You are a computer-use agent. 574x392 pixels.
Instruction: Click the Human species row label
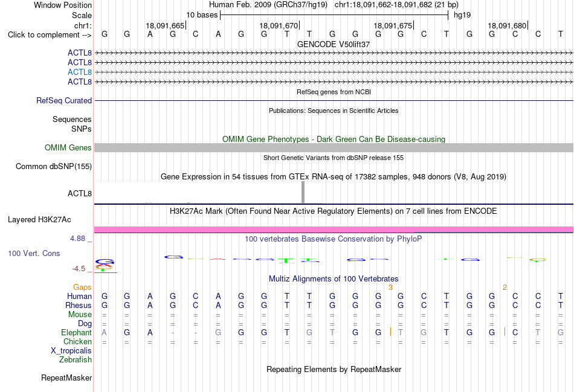click(79, 296)
